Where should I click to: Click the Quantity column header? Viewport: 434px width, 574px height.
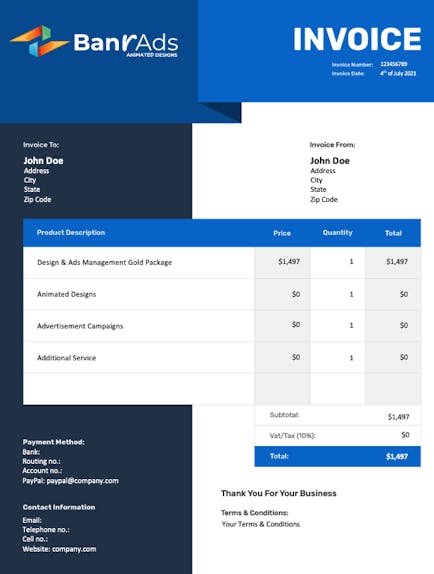coord(337,232)
